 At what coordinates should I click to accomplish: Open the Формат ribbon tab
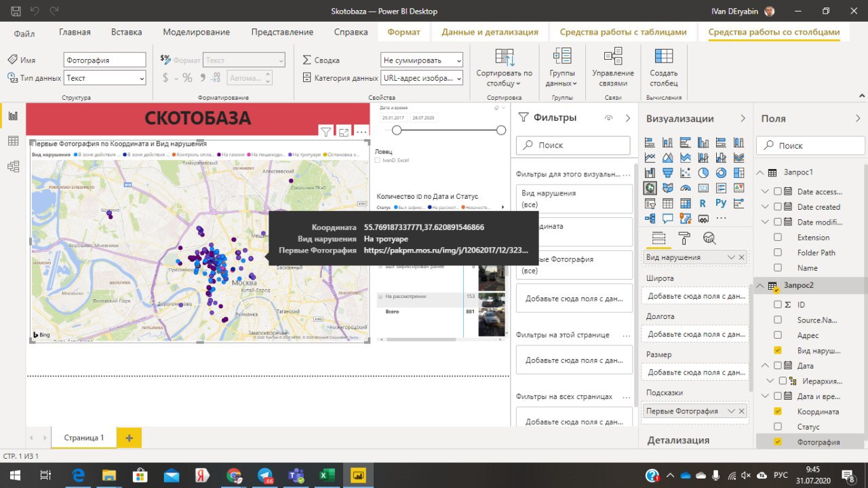403,32
